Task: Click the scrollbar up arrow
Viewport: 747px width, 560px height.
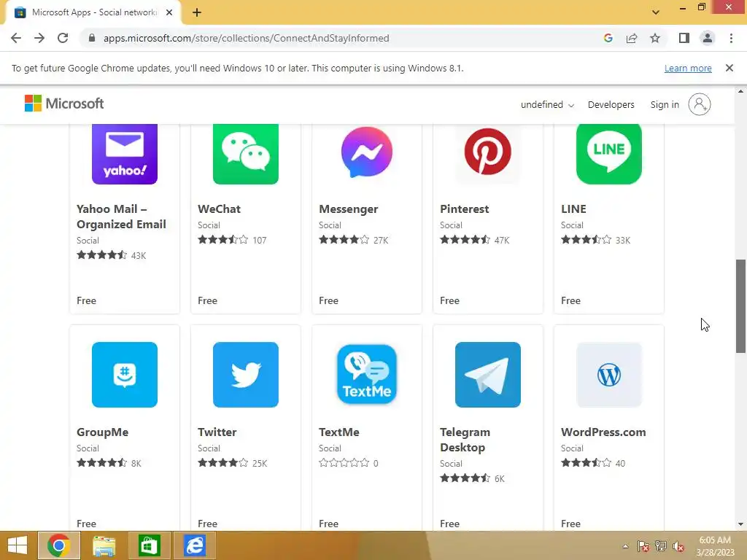Action: click(x=740, y=91)
